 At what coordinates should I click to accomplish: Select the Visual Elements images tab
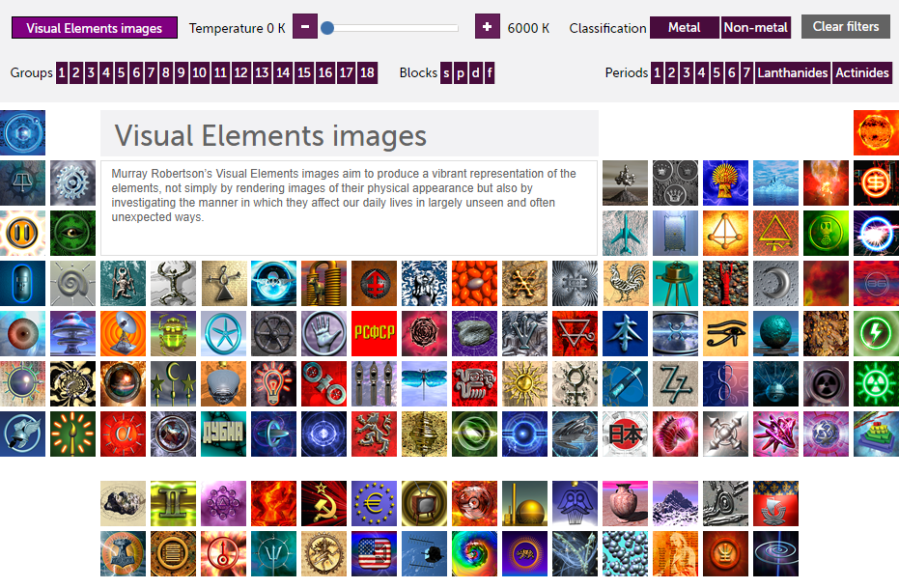point(95,27)
